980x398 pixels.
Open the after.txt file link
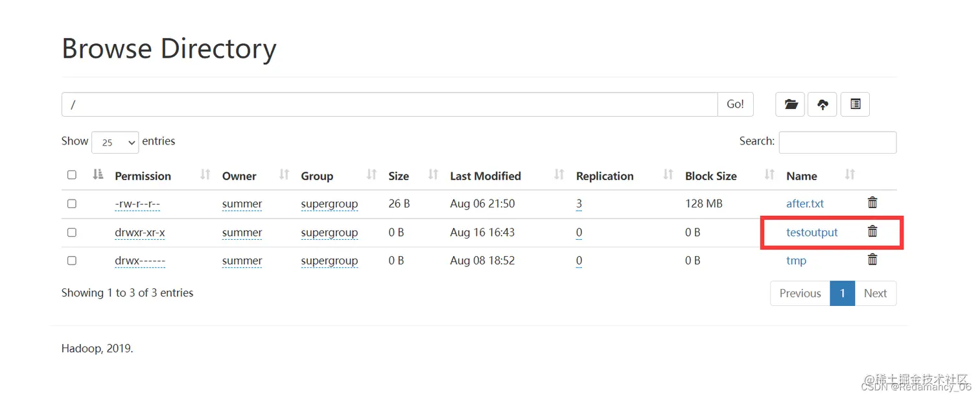(x=805, y=204)
